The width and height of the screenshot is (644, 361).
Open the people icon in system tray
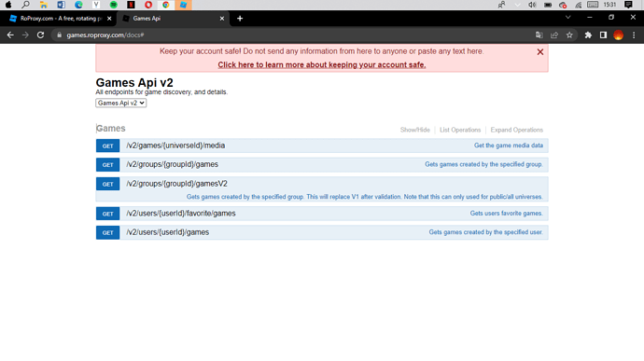tap(501, 5)
